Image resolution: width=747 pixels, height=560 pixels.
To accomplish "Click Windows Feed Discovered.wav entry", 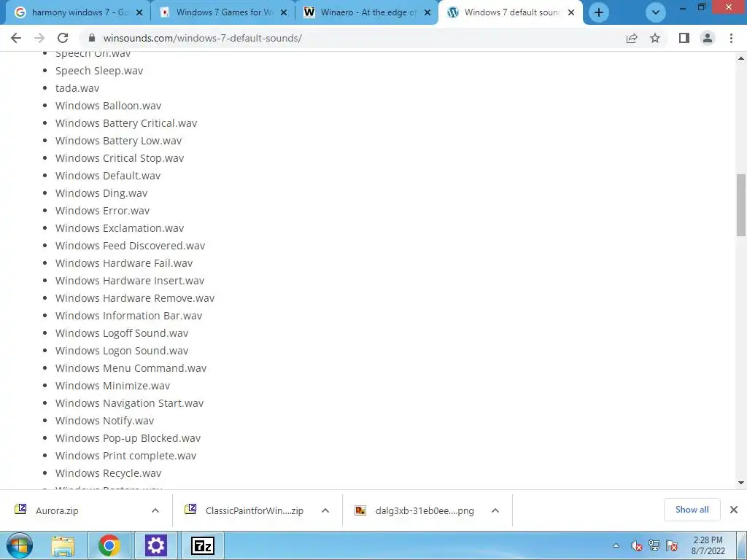I will (x=130, y=246).
